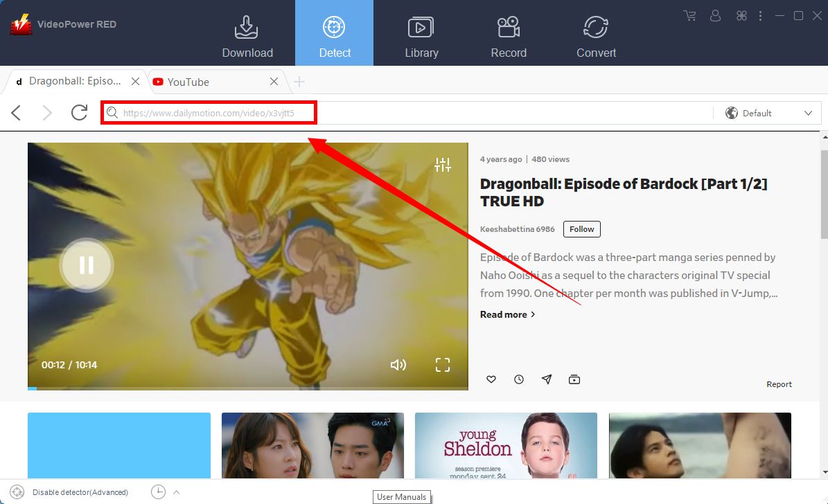
Task: Close the YouTube browser tab
Action: (274, 81)
